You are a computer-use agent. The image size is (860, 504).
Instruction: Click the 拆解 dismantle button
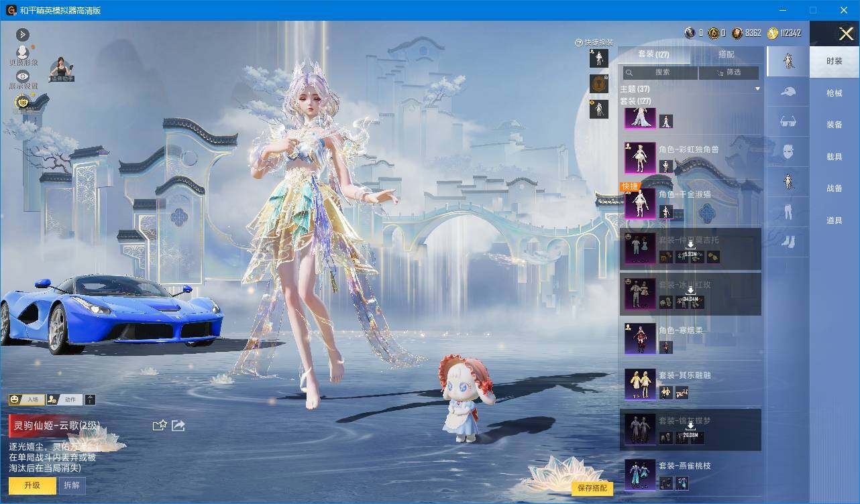click(x=72, y=485)
